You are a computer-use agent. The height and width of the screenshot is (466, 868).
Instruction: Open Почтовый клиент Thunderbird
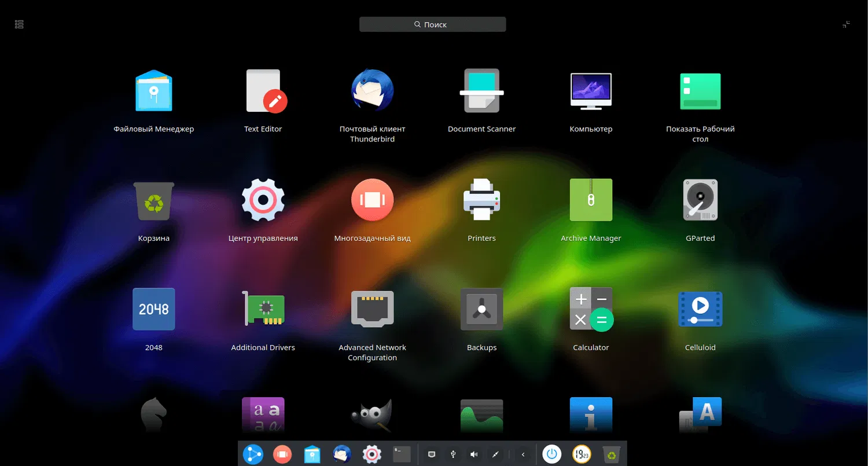tap(372, 91)
